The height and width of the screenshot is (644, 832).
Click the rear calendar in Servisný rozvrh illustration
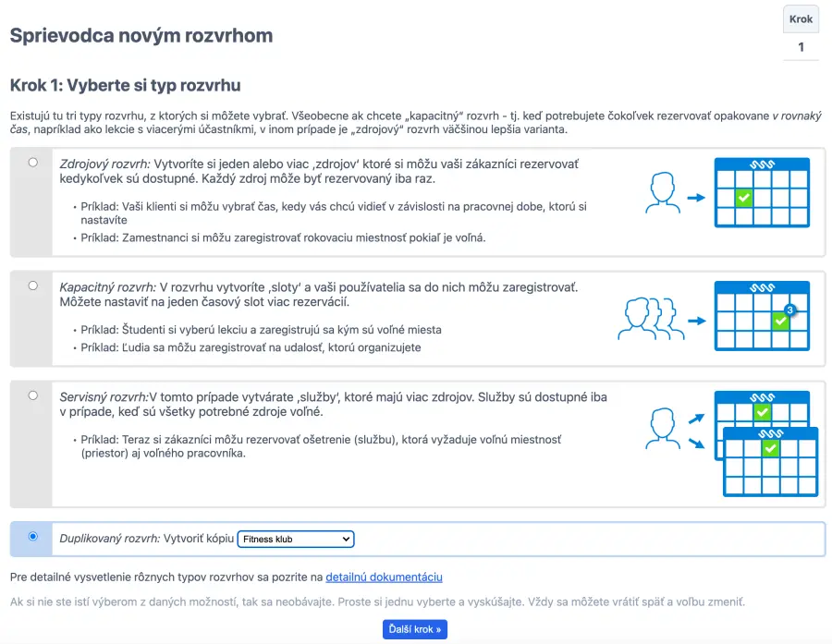761,407
